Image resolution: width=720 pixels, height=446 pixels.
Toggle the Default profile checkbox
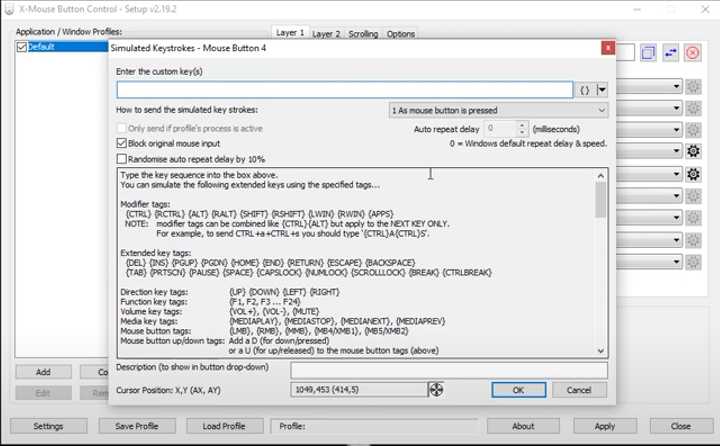(22, 47)
